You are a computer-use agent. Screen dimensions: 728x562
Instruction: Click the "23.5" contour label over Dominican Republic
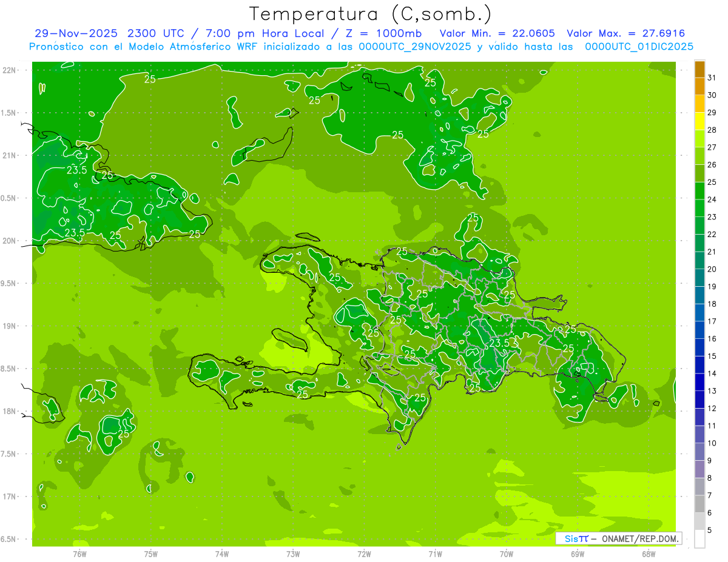(x=499, y=344)
